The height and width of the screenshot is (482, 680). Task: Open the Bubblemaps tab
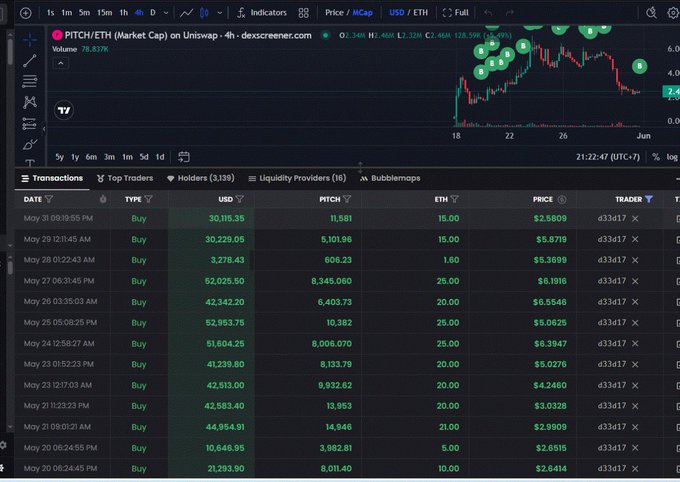coord(390,178)
